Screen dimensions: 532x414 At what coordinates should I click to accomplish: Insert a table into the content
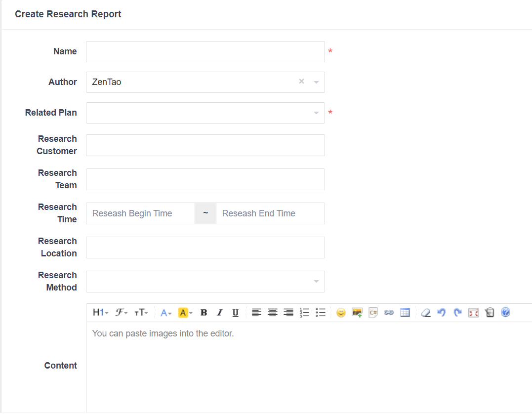(405, 313)
